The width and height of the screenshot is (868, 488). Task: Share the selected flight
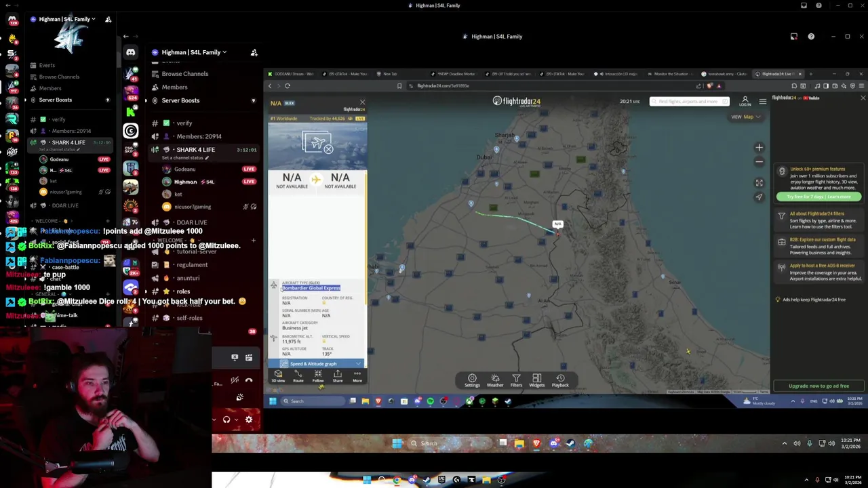(338, 376)
